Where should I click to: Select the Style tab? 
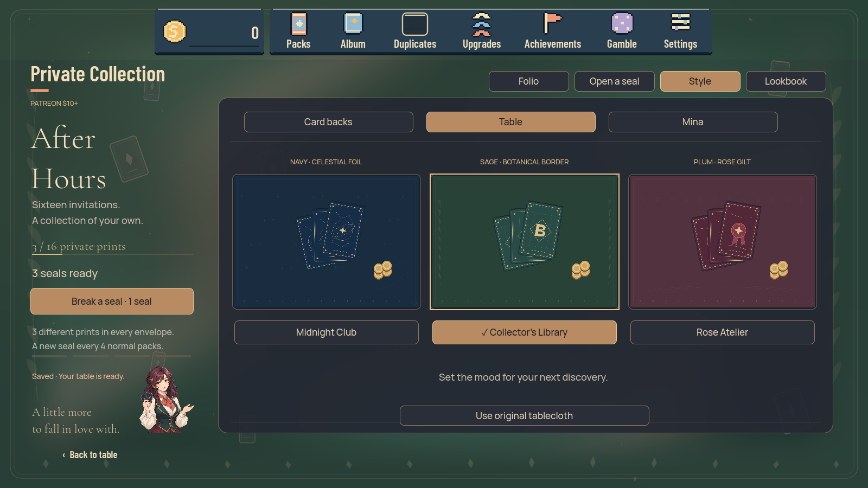[700, 81]
